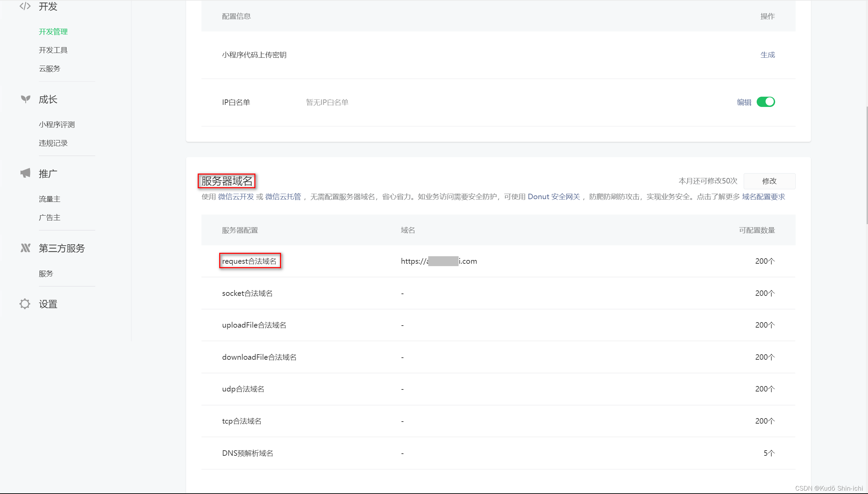Click the uploadFile合法域名 row label
This screenshot has height=494, width=868.
(254, 325)
